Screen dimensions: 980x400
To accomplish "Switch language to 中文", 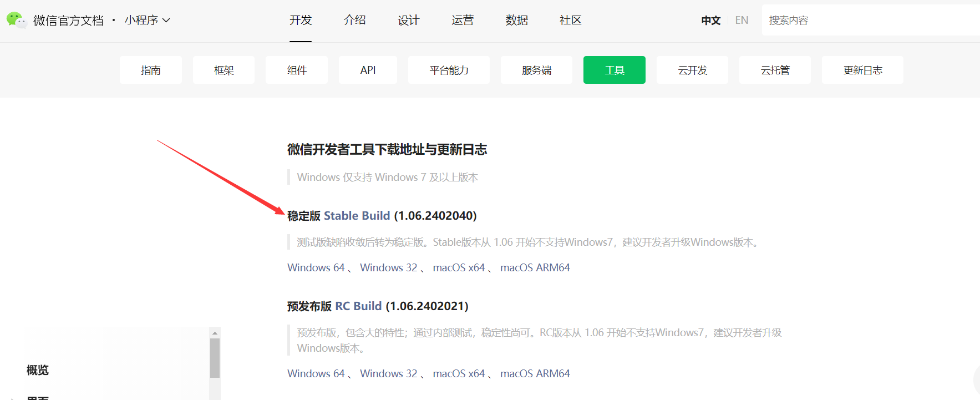I will (x=711, y=21).
